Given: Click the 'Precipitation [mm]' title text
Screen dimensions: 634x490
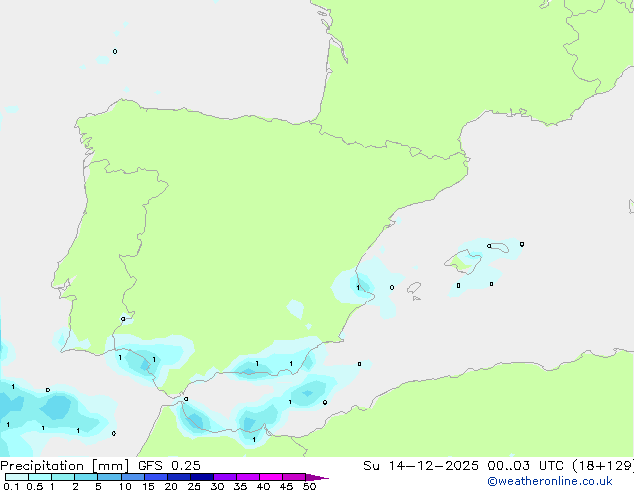Looking at the screenshot, I should pyautogui.click(x=65, y=466).
